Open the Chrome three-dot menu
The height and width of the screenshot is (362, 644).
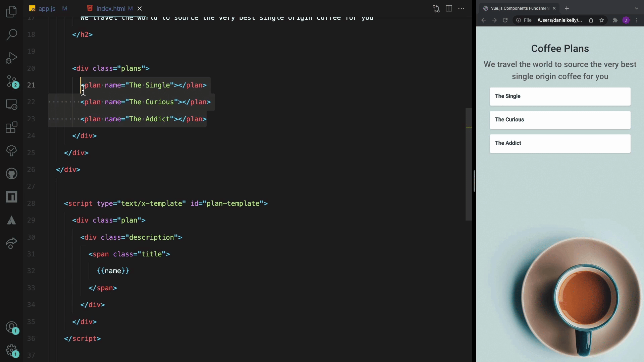(x=637, y=20)
